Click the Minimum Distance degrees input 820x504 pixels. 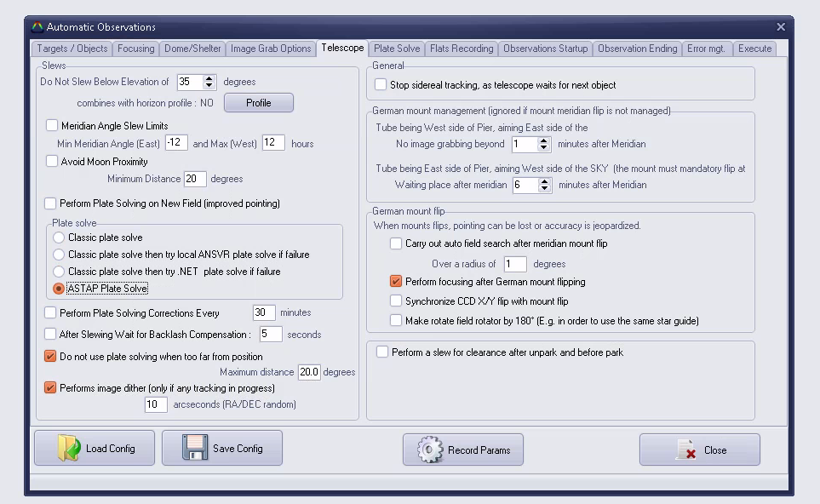[x=195, y=179]
